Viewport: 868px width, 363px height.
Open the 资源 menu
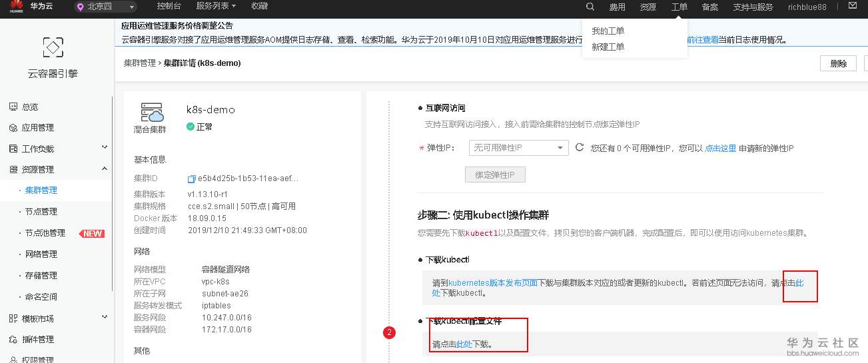coord(648,7)
